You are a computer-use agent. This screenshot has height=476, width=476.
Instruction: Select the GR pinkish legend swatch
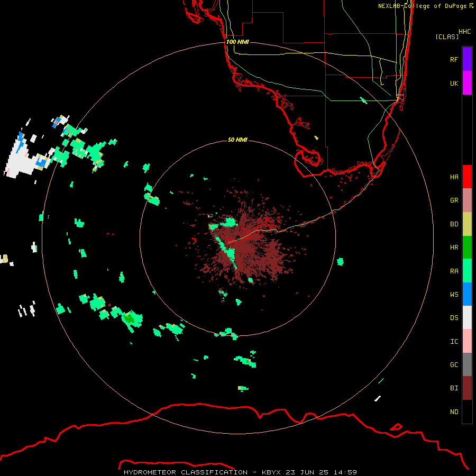(467, 200)
